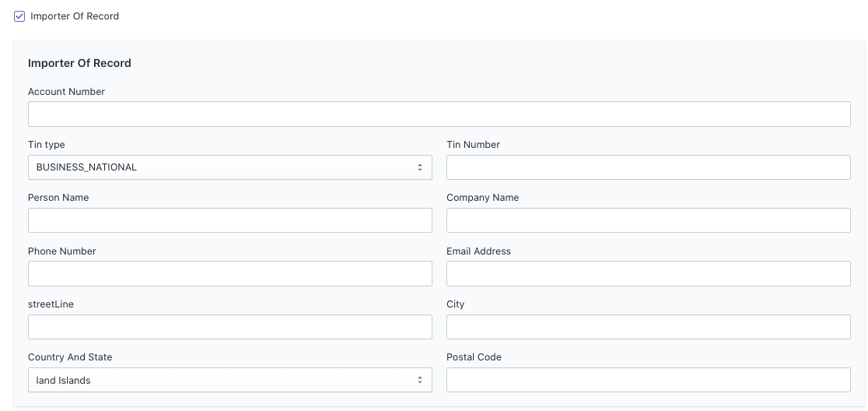
Task: Click the Country And State dropdown arrows icon
Action: [420, 380]
